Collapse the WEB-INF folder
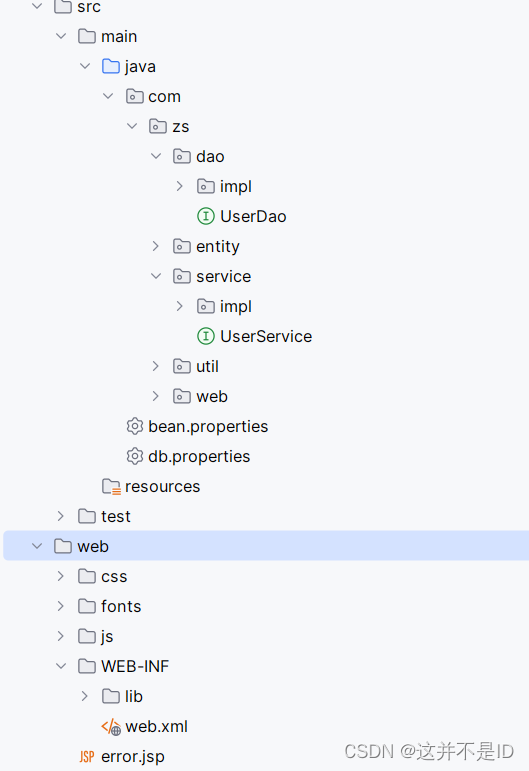This screenshot has width=529, height=771. pyautogui.click(x=61, y=666)
